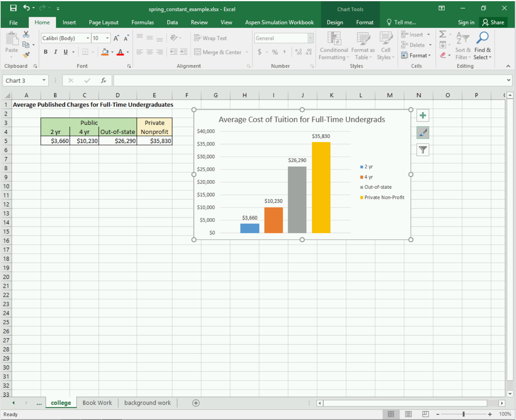Switch to the Page Layout tab
This screenshot has height=420, width=516.
(x=103, y=22)
